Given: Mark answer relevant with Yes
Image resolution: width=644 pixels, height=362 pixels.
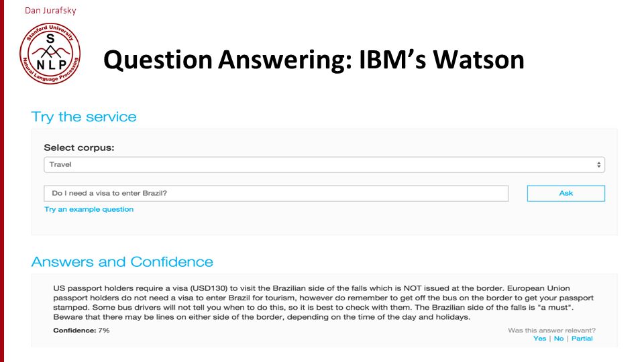Looking at the screenshot, I should (539, 339).
